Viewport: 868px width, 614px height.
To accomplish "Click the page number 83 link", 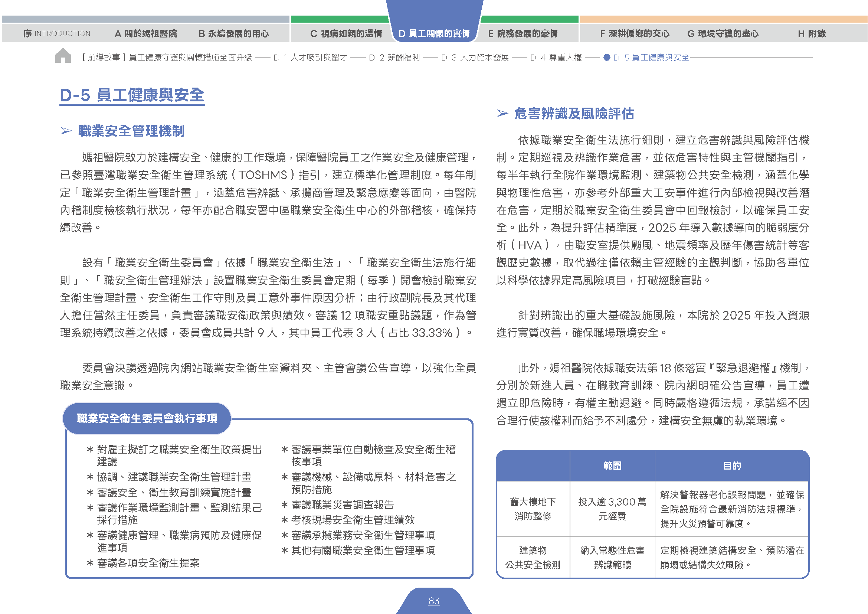I will click(x=434, y=601).
